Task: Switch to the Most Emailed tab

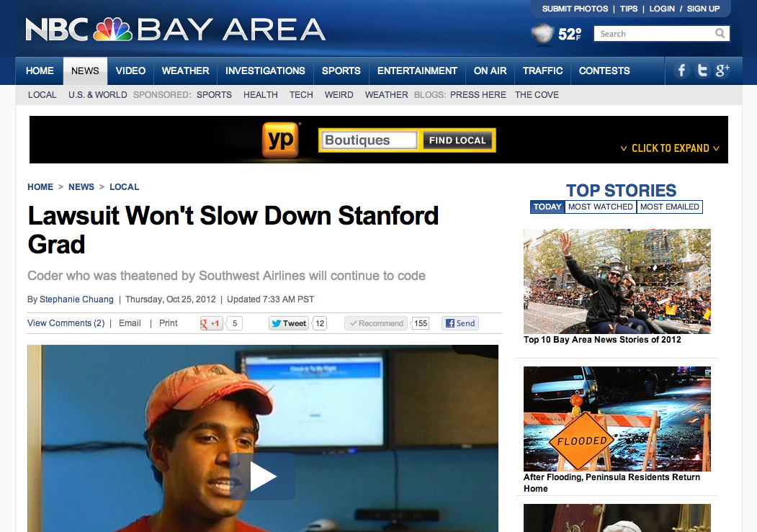Action: (x=670, y=207)
